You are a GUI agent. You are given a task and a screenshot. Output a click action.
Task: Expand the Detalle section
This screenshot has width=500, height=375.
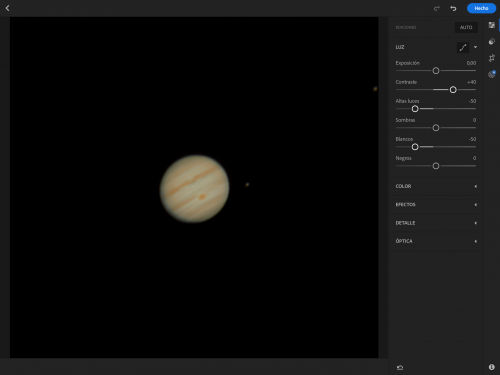pos(436,223)
